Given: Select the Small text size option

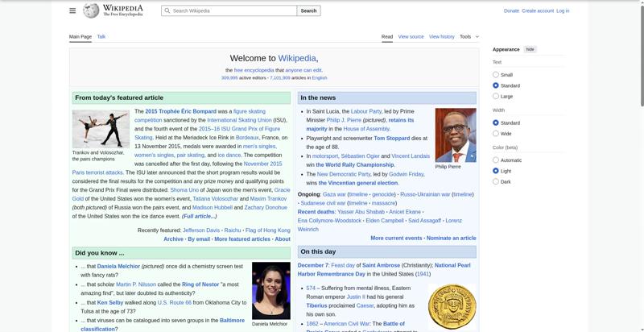Looking at the screenshot, I should pos(496,75).
